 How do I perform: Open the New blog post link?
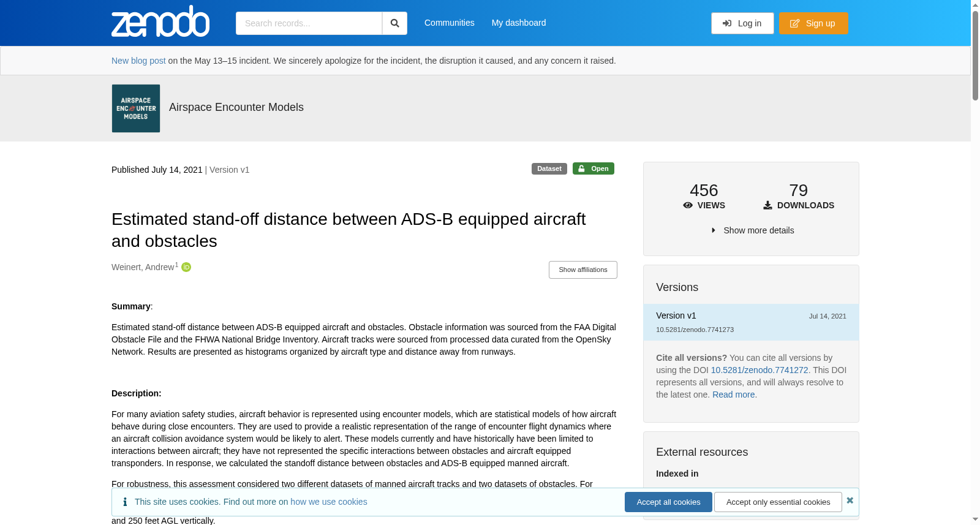point(138,61)
